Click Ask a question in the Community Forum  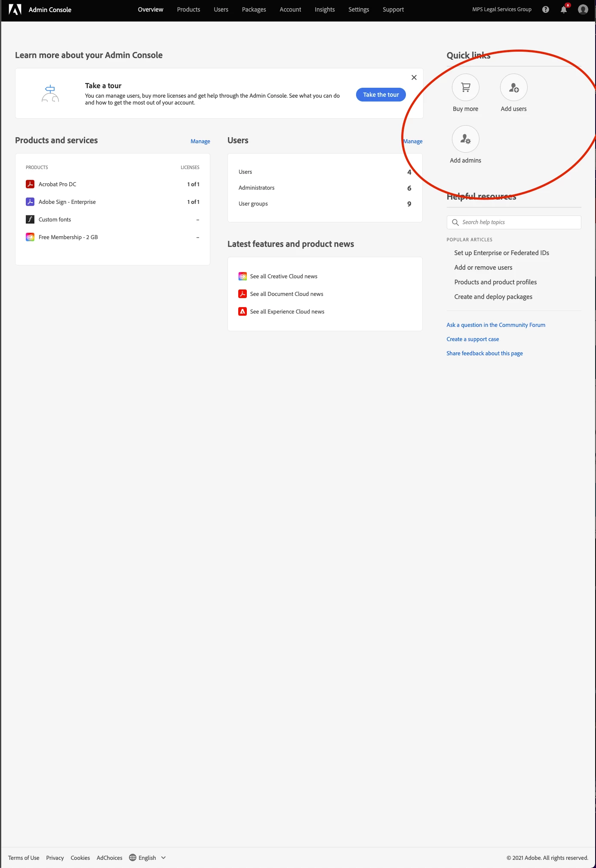tap(496, 325)
